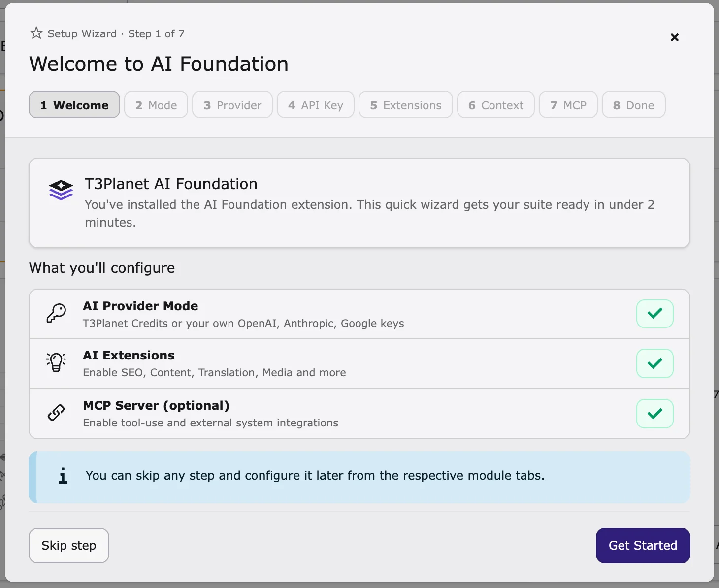Screen dimensions: 719x588
Task: Select the 6 Context step tab
Action: (496, 104)
